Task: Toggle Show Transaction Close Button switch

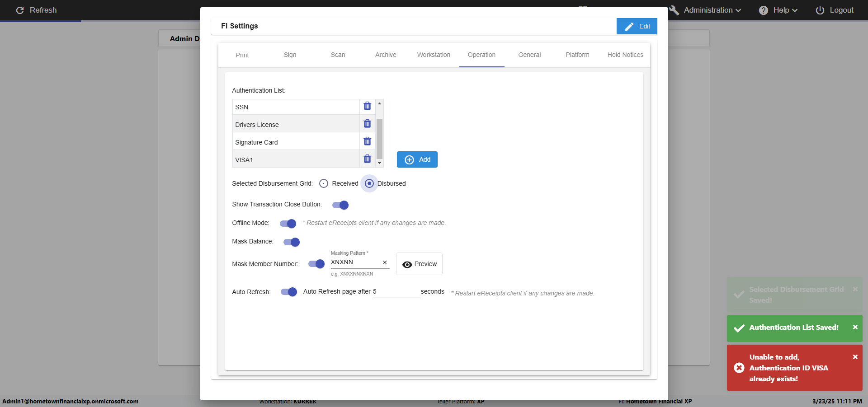Action: tap(340, 205)
